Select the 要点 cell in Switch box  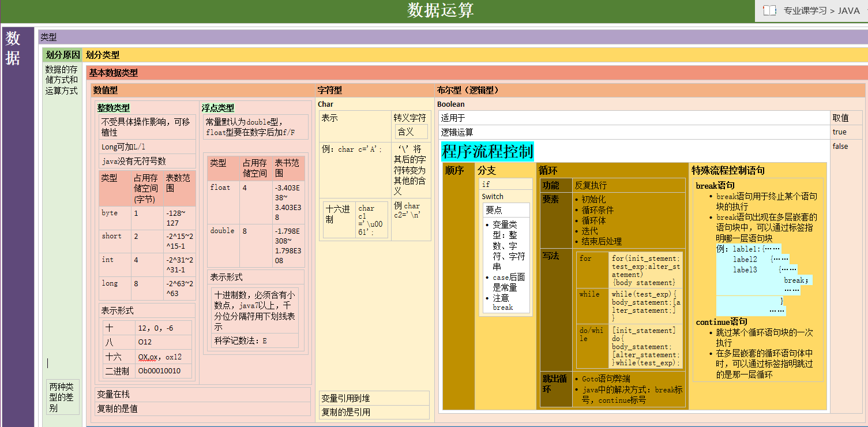(506, 210)
